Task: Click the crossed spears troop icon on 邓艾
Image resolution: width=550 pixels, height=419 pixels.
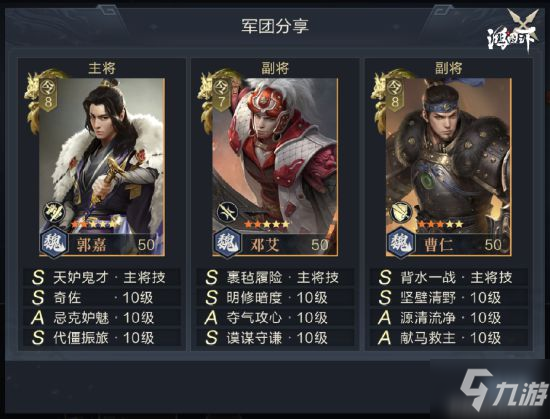Action: 227,212
